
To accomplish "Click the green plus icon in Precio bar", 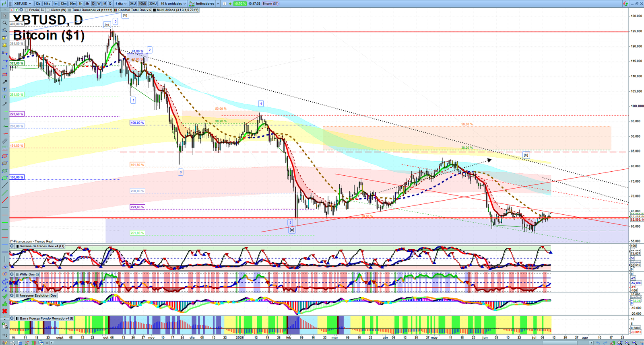I will [17, 10].
